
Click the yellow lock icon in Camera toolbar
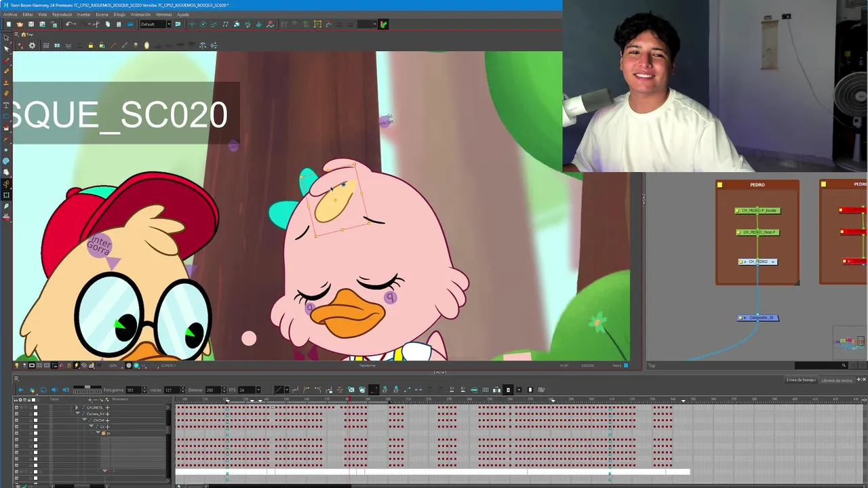click(90, 45)
